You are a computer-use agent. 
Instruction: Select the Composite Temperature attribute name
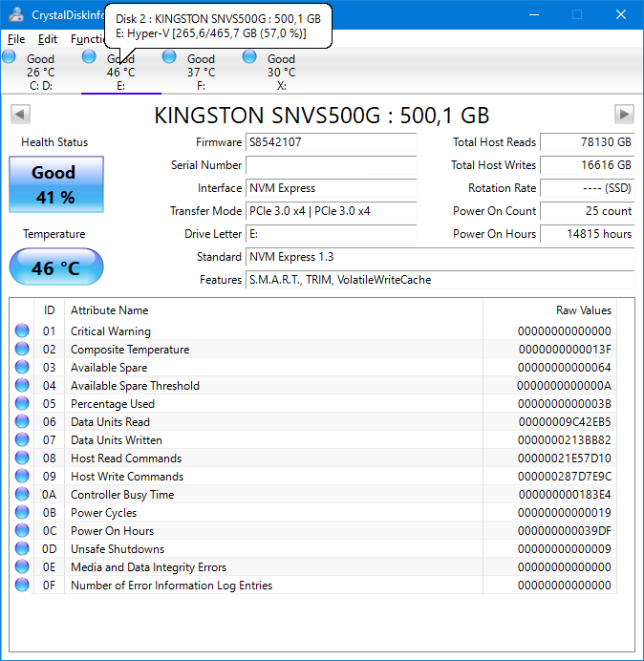pyautogui.click(x=130, y=350)
